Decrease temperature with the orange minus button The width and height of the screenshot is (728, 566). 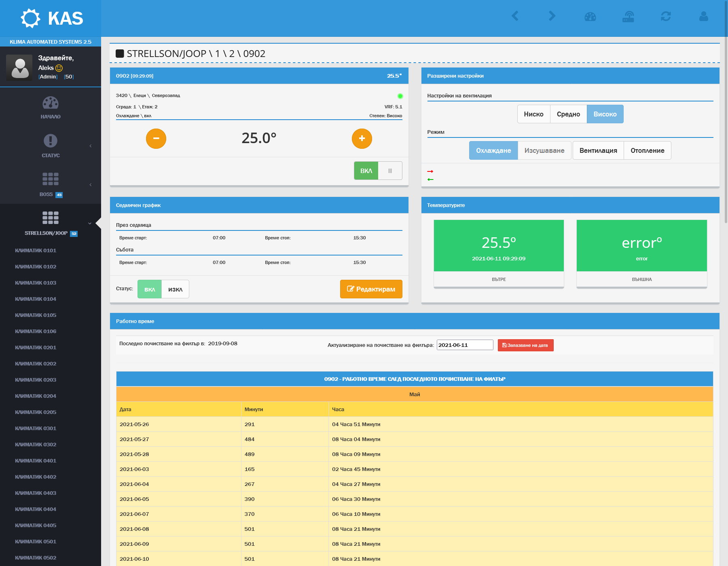tap(156, 139)
